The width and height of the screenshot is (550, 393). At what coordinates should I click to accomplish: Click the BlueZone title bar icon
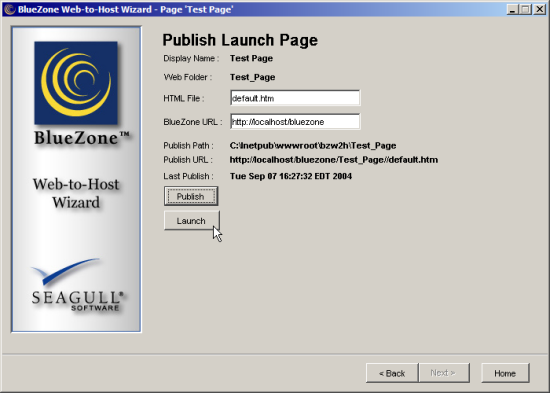click(x=9, y=9)
